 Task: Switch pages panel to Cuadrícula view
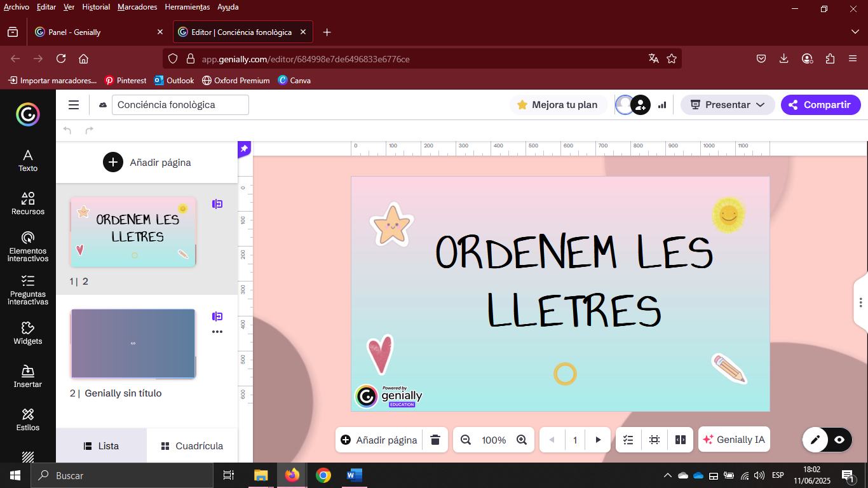[192, 446]
